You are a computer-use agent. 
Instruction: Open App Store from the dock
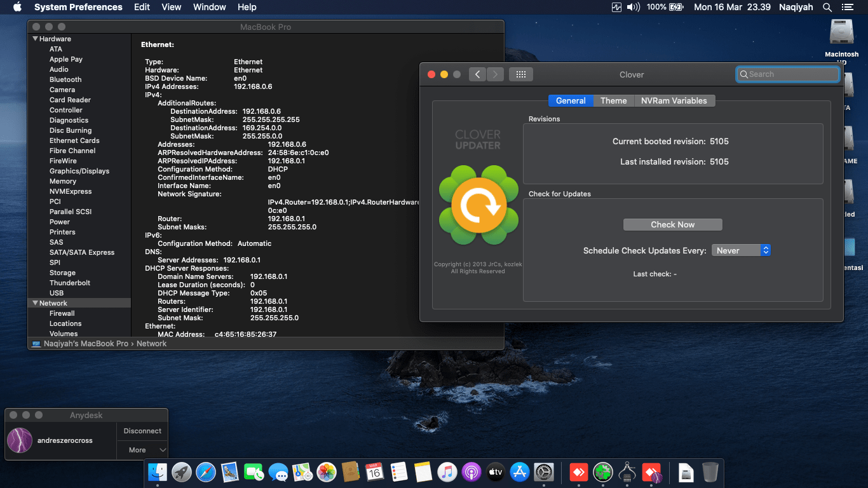[x=520, y=472]
